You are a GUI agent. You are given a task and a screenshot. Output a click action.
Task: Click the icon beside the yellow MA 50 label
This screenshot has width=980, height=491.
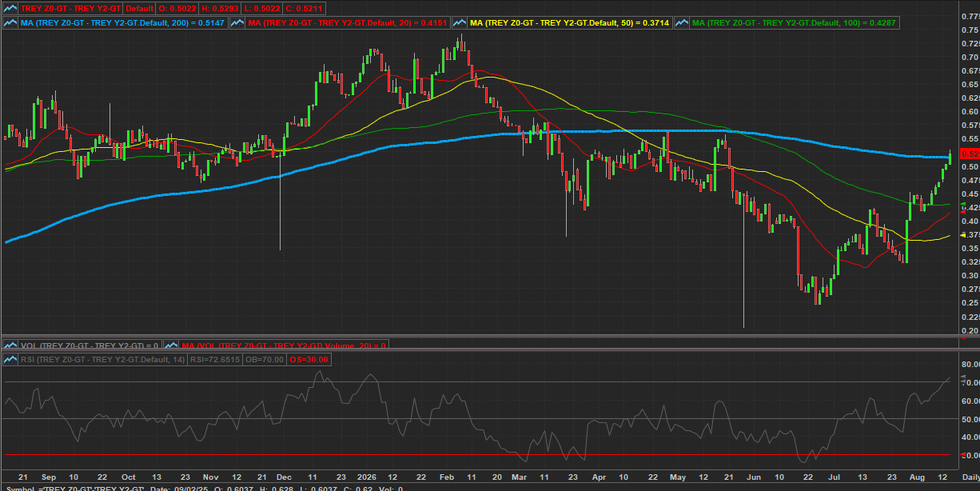[460, 23]
